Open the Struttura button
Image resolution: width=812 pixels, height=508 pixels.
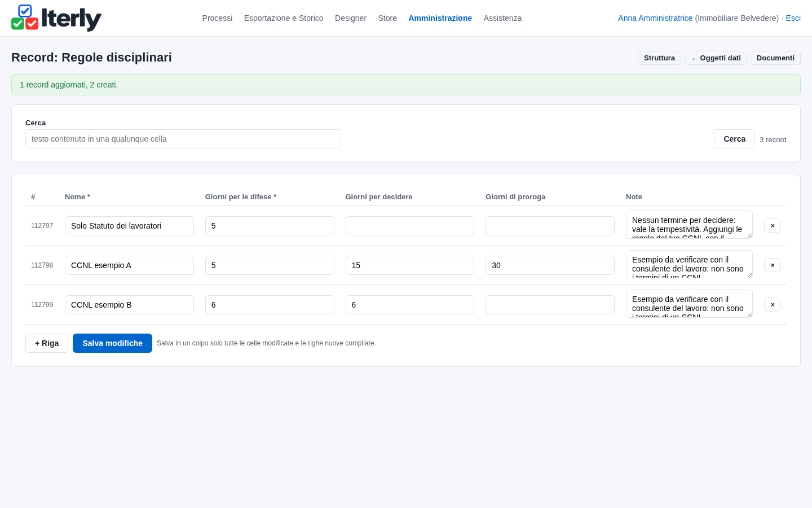coord(659,58)
